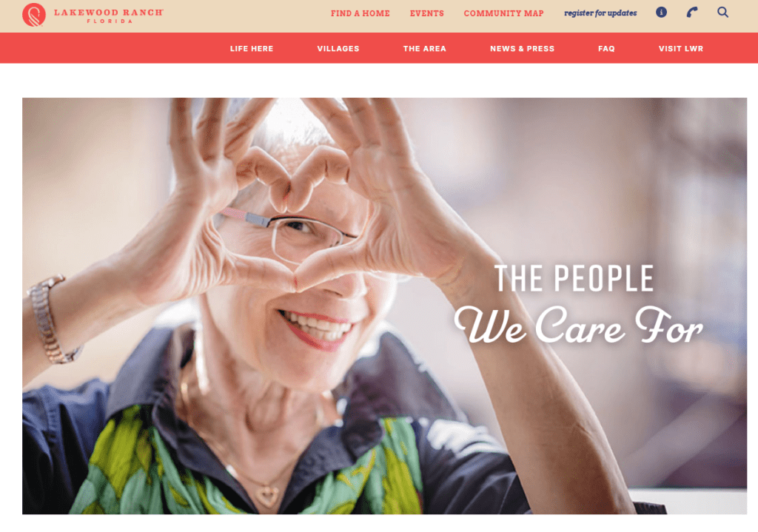Click the "THE PEOPLE" banner headline

pyautogui.click(x=574, y=278)
